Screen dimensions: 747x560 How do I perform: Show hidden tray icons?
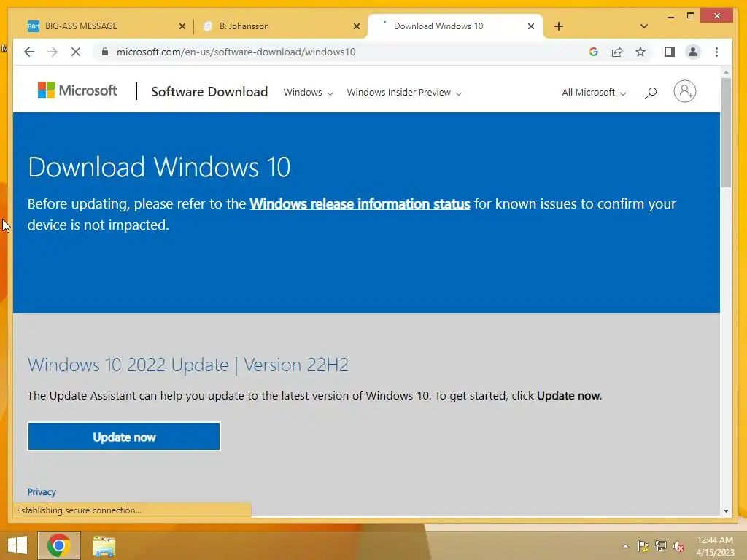click(x=625, y=546)
